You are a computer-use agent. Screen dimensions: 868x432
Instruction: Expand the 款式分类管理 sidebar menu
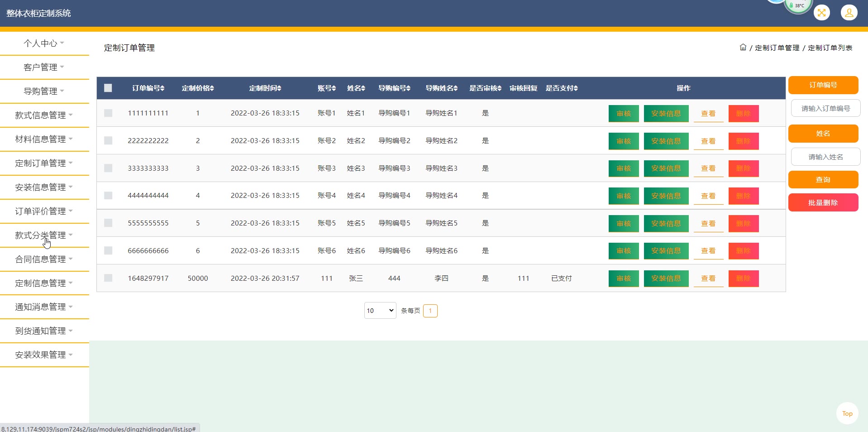coord(44,235)
